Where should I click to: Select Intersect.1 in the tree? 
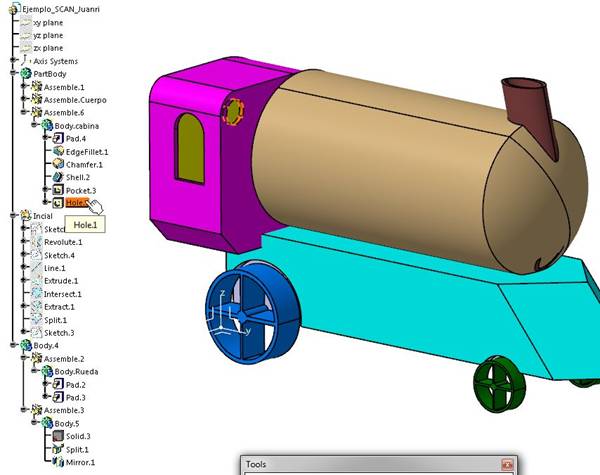click(66, 294)
